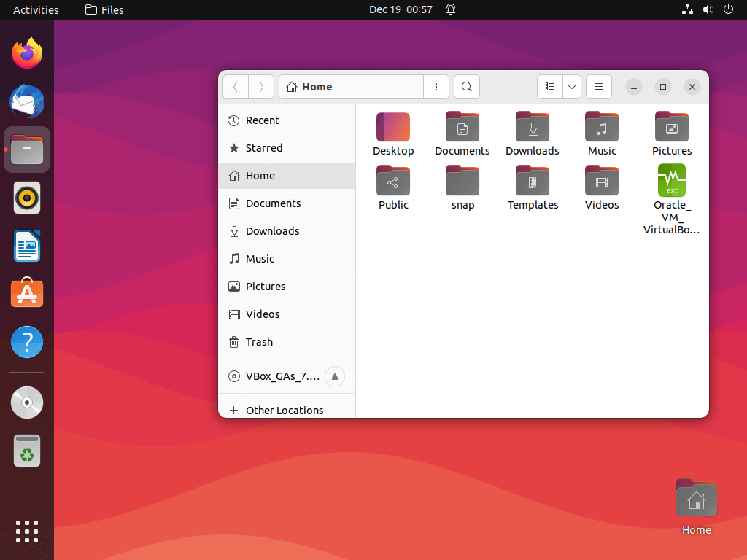The width and height of the screenshot is (747, 560).
Task: Open search with the magnifier icon
Action: [466, 87]
